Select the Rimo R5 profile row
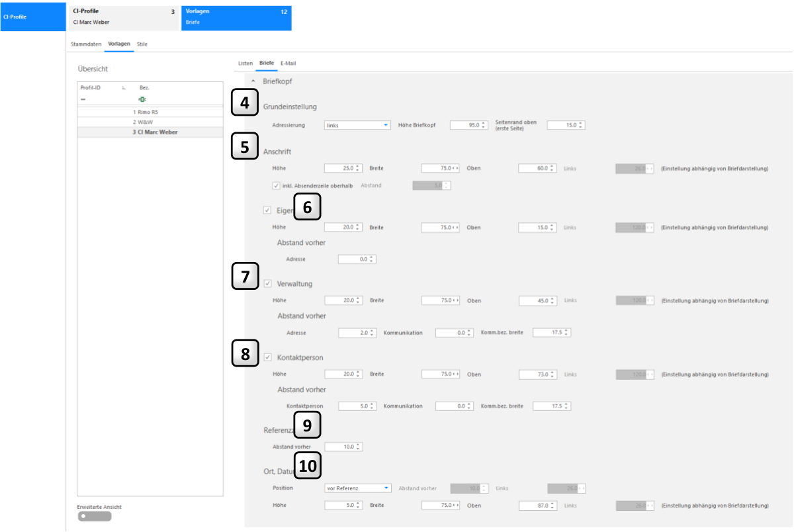 (x=150, y=112)
